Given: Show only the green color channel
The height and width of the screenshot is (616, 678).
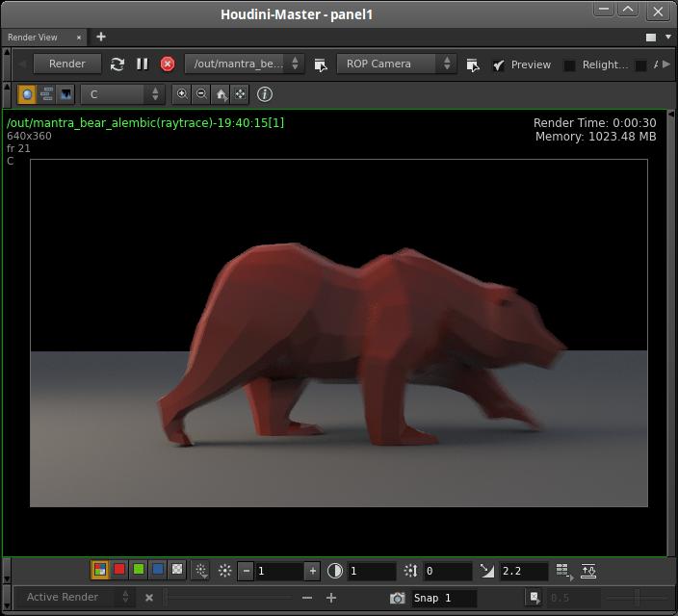Looking at the screenshot, I should [139, 570].
